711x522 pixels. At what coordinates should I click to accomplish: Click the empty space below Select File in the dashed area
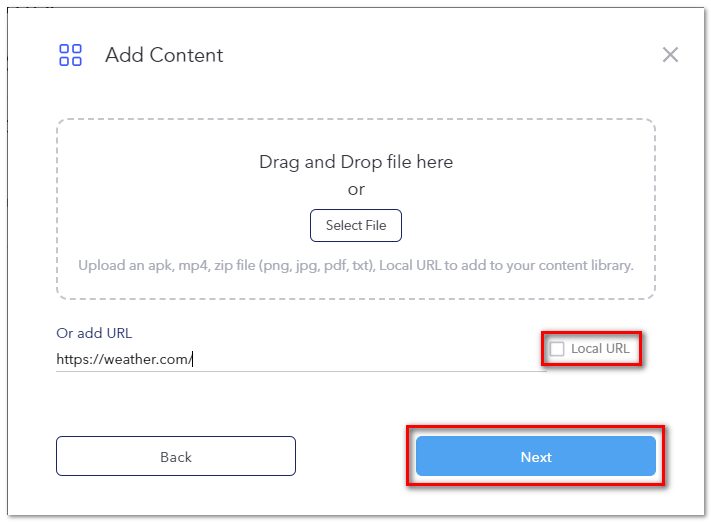coord(356,285)
